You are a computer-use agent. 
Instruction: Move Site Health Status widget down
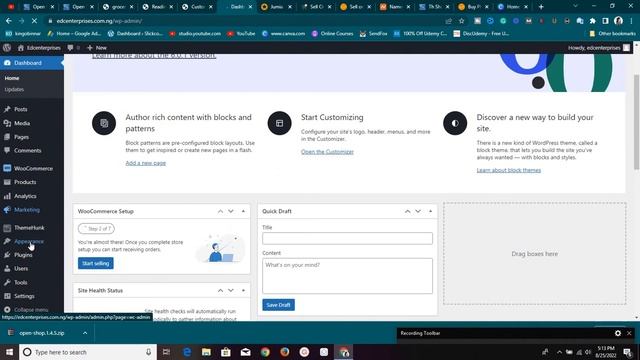[231, 291]
